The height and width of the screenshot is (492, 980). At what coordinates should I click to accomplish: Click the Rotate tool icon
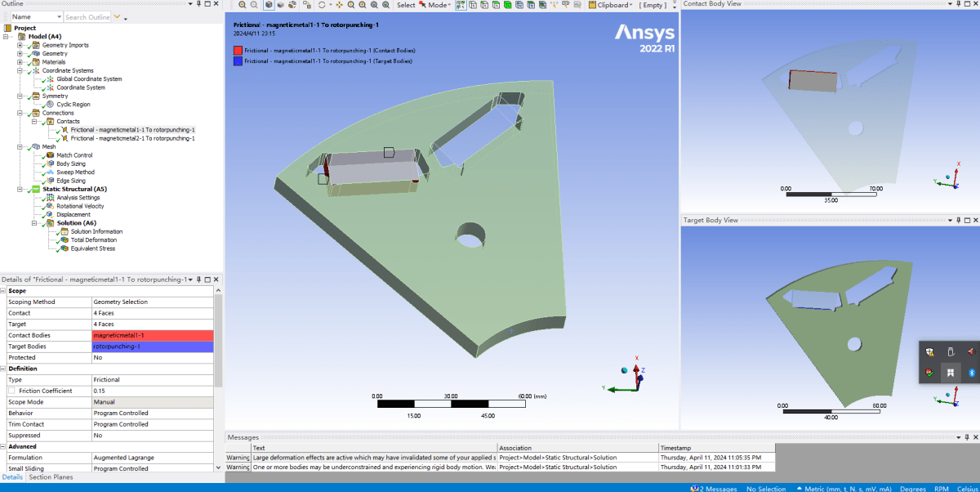322,5
